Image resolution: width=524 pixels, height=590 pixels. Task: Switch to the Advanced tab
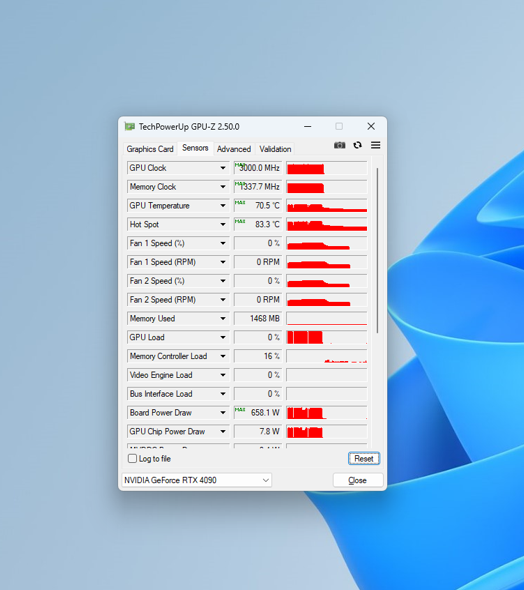pyautogui.click(x=234, y=149)
